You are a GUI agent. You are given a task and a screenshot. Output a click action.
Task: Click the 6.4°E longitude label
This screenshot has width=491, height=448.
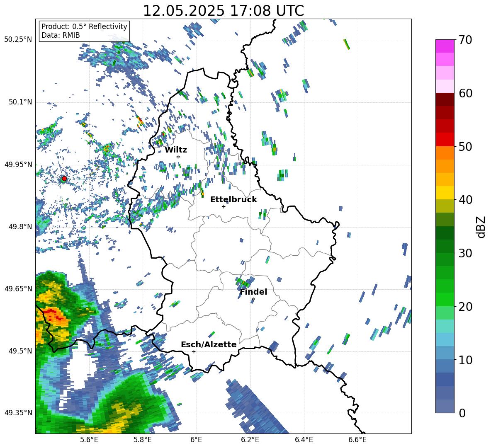(x=304, y=440)
